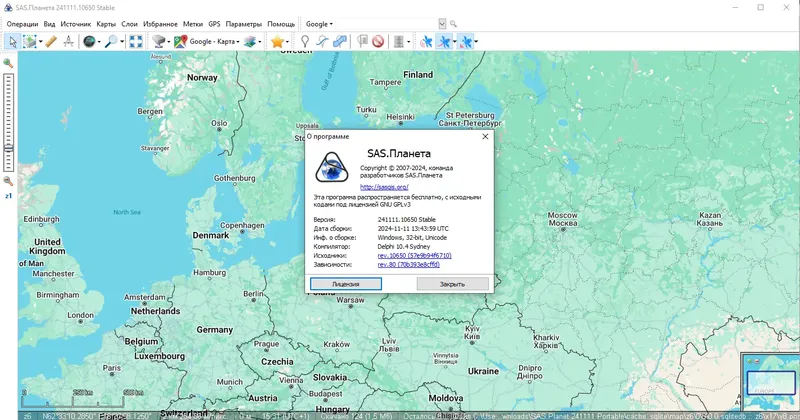Click the Delphi 10.4 Sydney compiler text
The image size is (800, 420).
[404, 246]
